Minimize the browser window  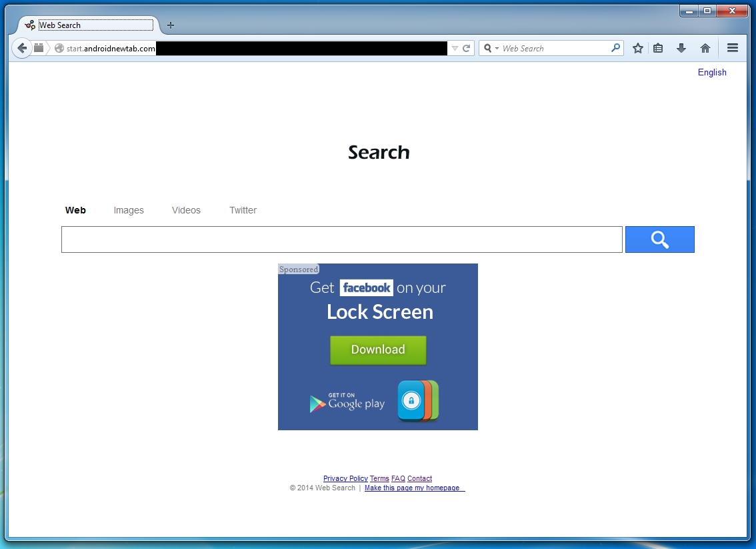689,11
